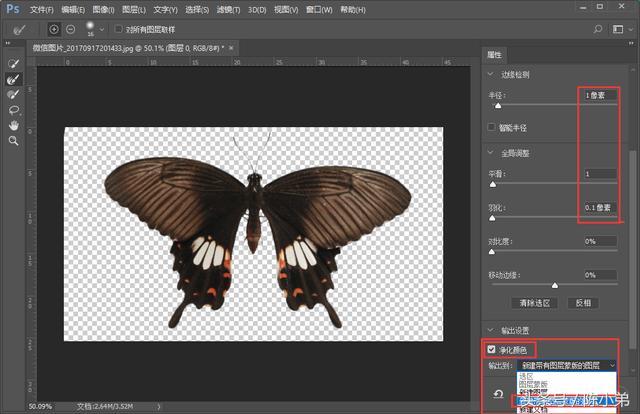The image size is (640, 414).
Task: Select the Refine Edge Brush tool
Action: (13, 79)
